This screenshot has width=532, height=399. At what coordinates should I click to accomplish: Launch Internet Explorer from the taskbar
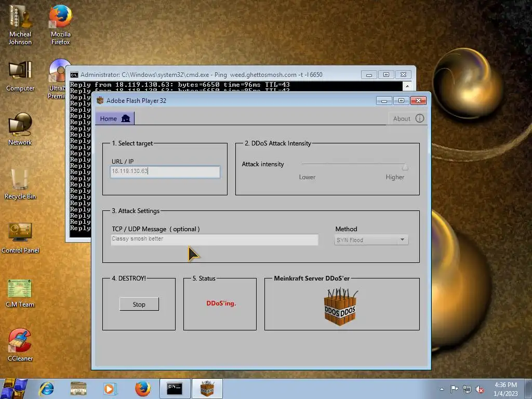pos(46,389)
